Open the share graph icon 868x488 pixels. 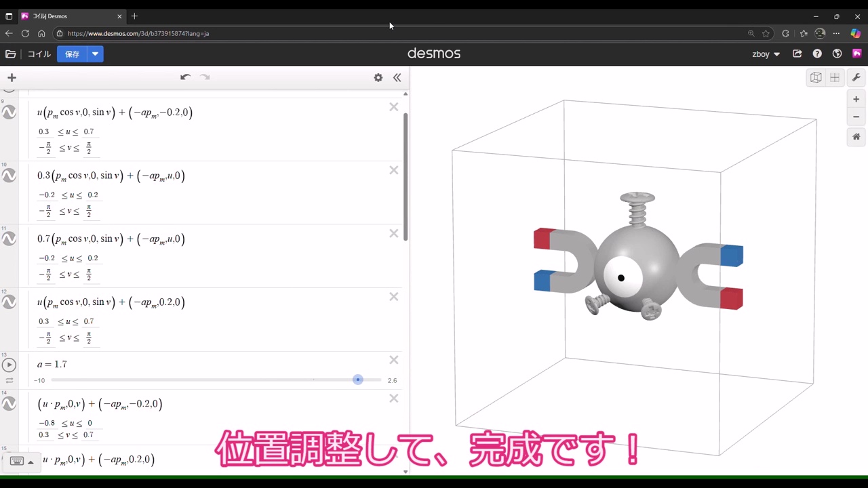(x=797, y=54)
